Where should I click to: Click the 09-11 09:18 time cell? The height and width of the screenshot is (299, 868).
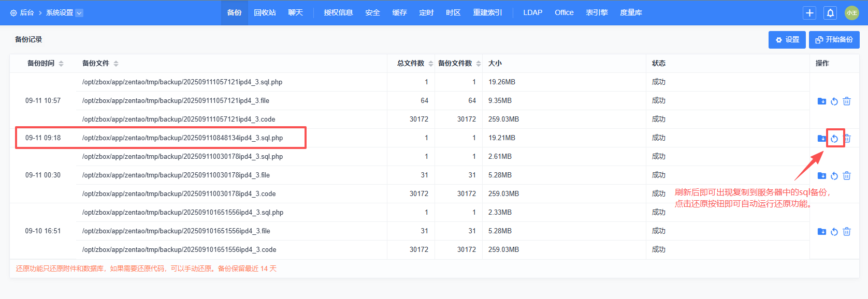pos(43,138)
